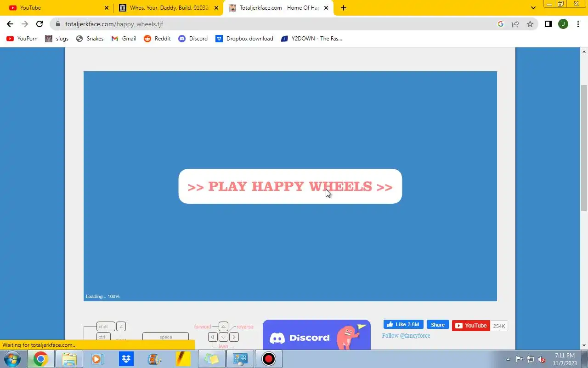This screenshot has height=368, width=588.
Task: Click the red record button taskbar icon
Action: 268,359
